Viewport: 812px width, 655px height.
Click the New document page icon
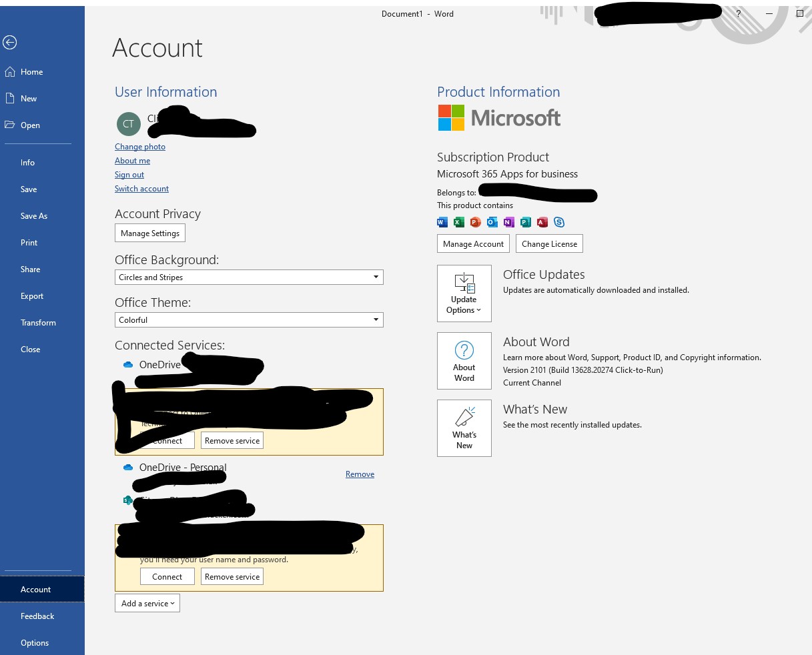[x=9, y=98]
